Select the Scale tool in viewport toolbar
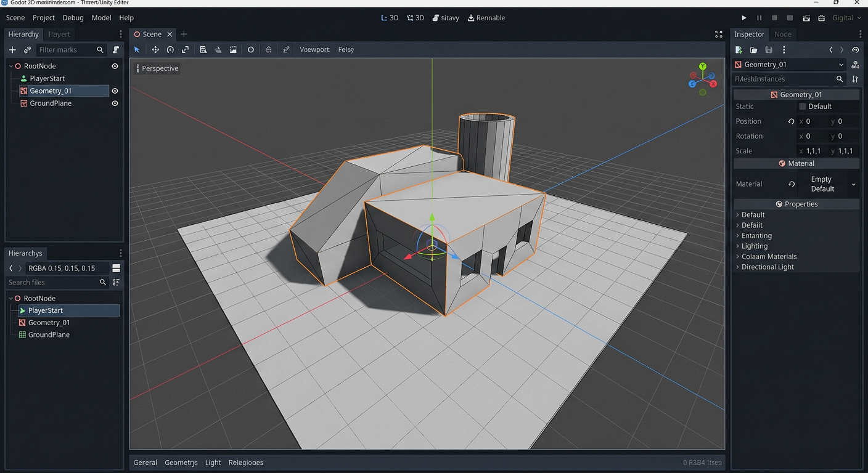 [x=186, y=49]
